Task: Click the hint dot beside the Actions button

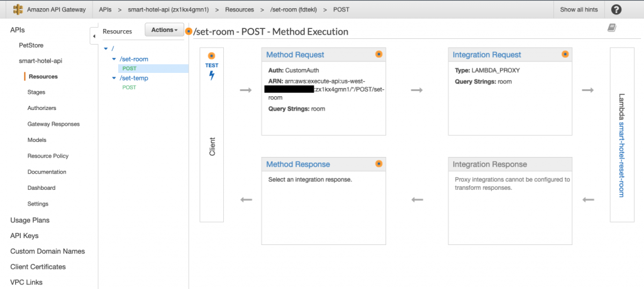Action: click(189, 31)
